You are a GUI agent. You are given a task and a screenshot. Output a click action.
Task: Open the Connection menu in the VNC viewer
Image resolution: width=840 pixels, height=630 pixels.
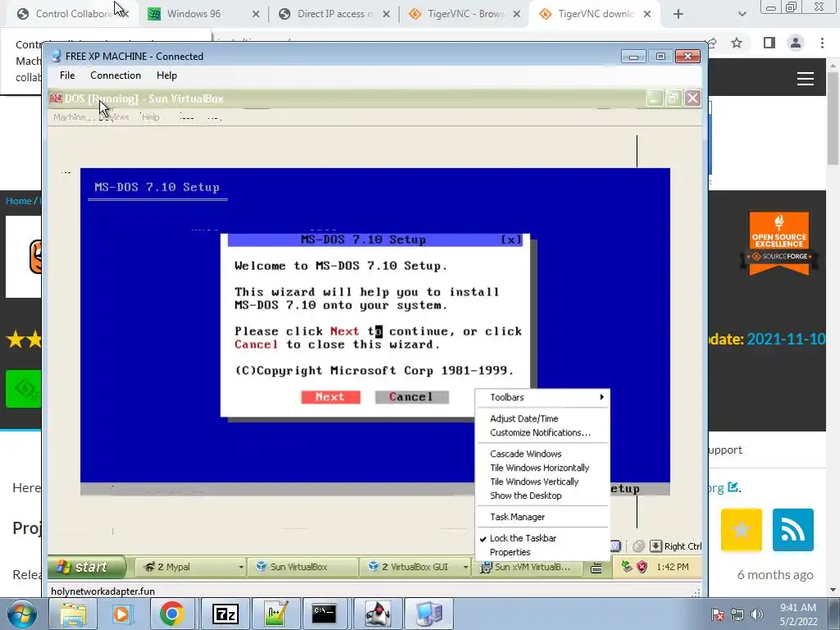[115, 75]
